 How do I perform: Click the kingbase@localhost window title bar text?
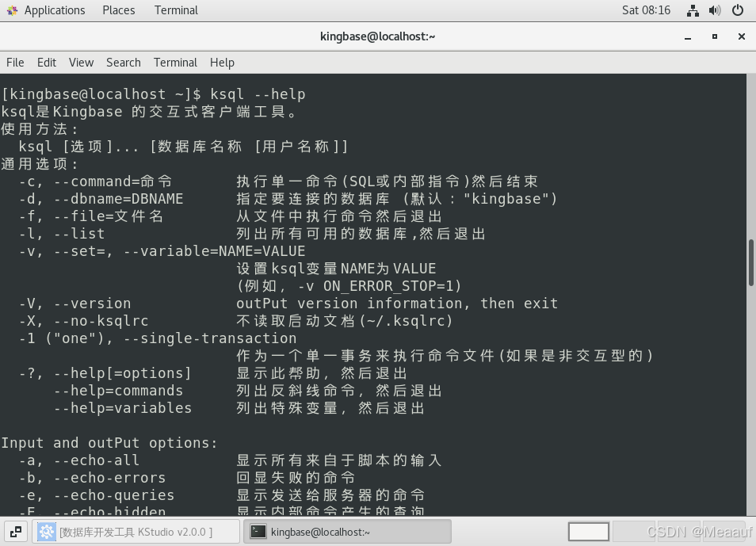coord(377,36)
